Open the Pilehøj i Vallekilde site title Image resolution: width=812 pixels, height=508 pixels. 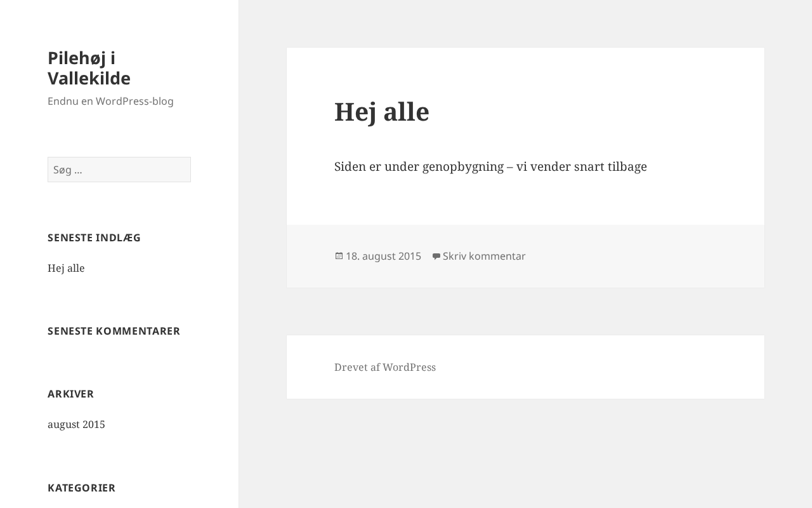(x=89, y=68)
